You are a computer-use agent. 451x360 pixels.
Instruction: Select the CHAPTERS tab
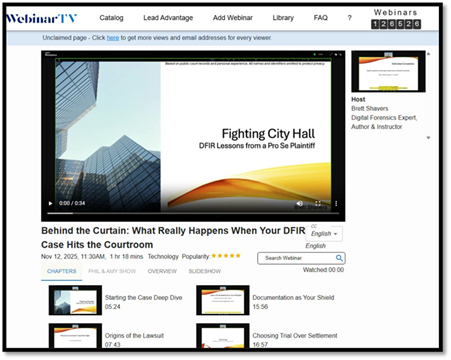click(62, 271)
